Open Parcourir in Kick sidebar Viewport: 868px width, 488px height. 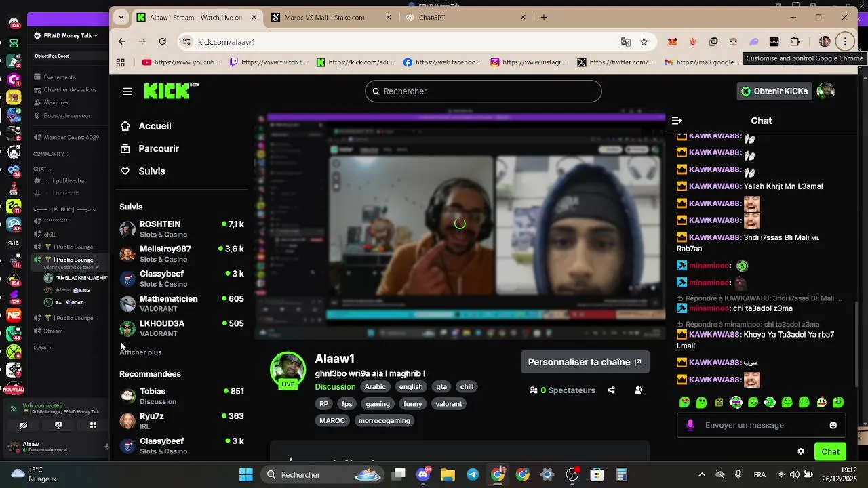tap(159, 148)
